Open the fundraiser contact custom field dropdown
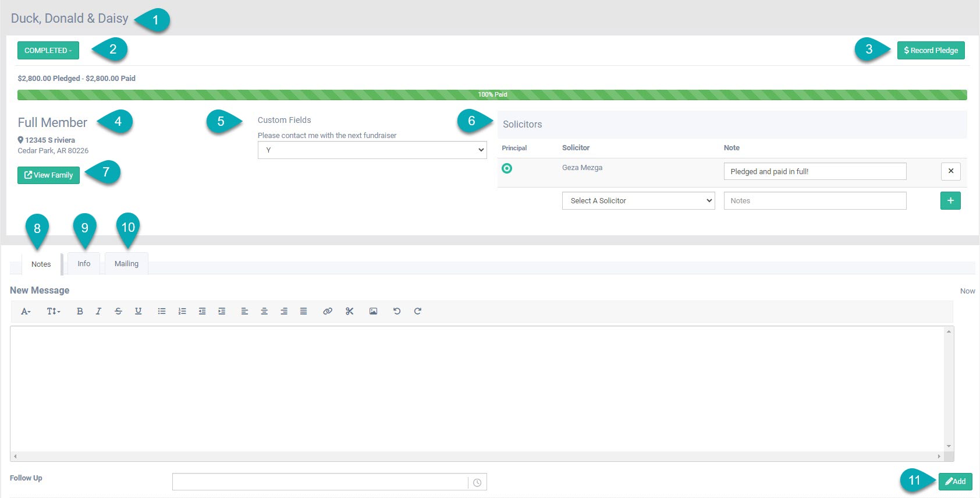The width and height of the screenshot is (980, 498). [x=372, y=150]
